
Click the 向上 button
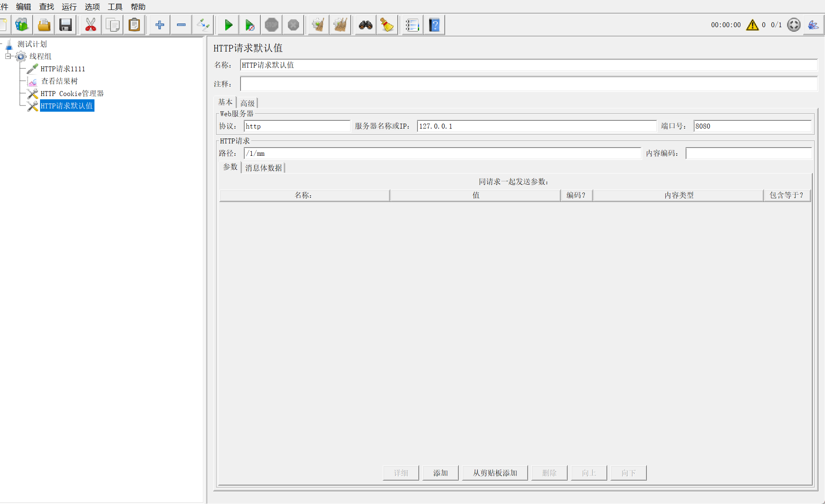tap(589, 473)
